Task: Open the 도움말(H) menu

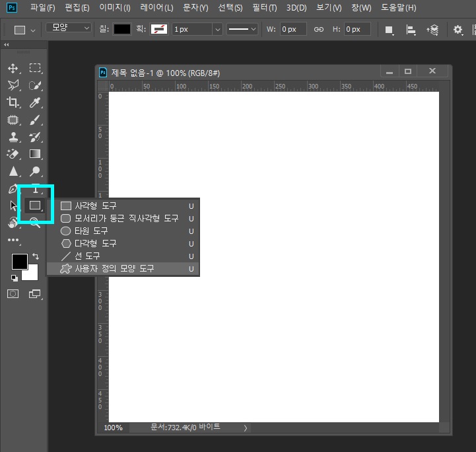Action: 399,8
